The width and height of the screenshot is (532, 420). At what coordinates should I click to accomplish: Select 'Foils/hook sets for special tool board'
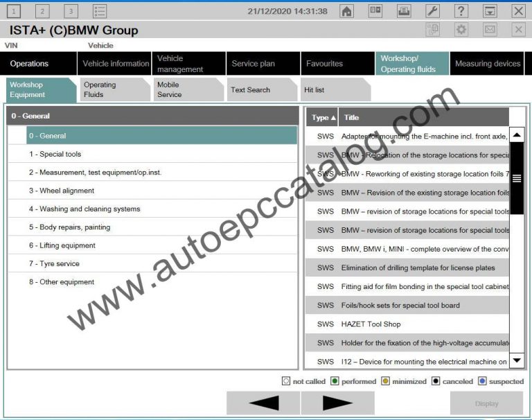point(407,305)
